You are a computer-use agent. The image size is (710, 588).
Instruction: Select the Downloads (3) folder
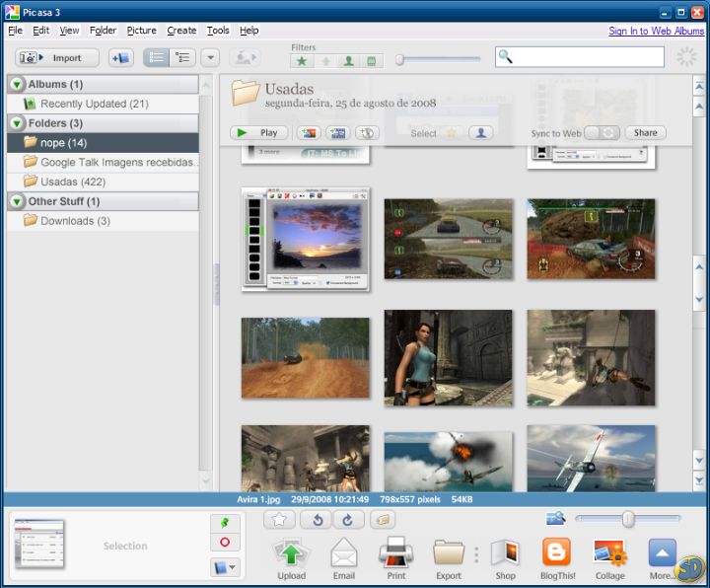click(103, 221)
